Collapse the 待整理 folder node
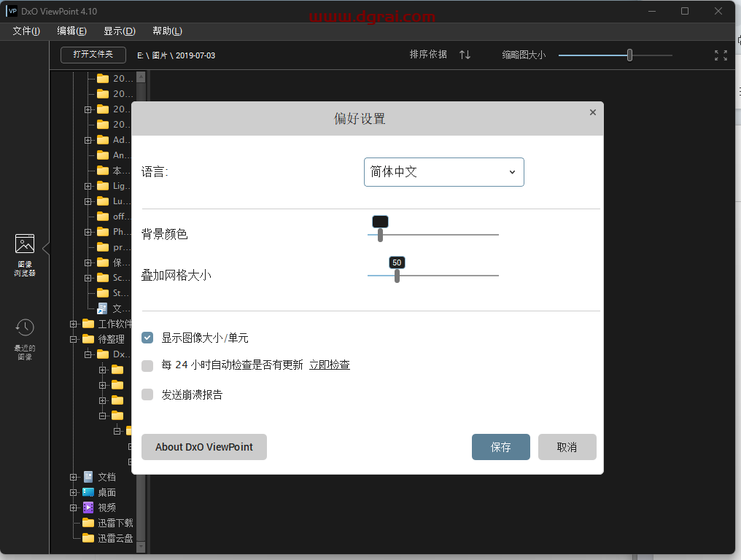The height and width of the screenshot is (560, 741). (73, 339)
